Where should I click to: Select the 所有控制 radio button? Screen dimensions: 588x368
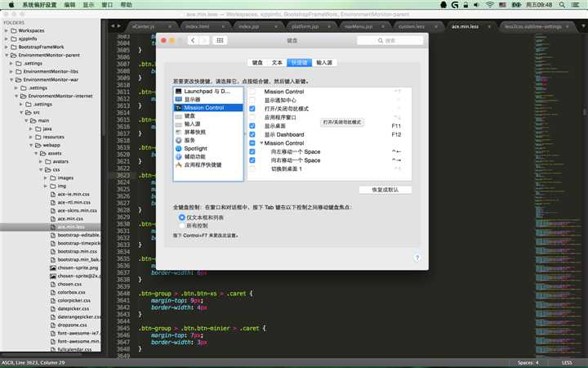(182, 226)
